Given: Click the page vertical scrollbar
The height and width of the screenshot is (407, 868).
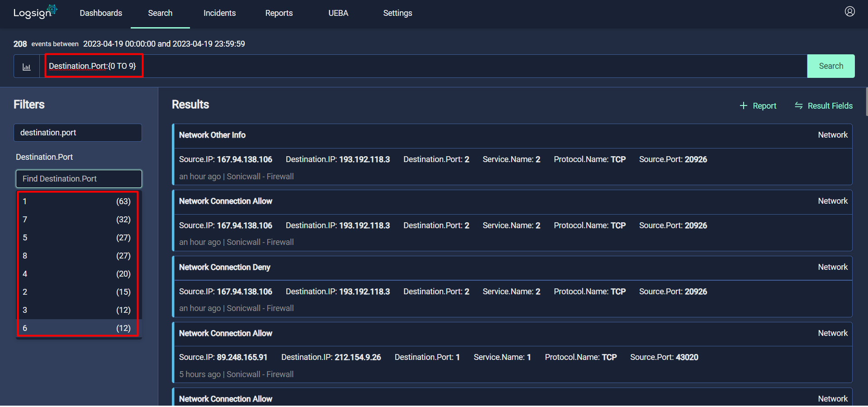Looking at the screenshot, I should tap(866, 102).
